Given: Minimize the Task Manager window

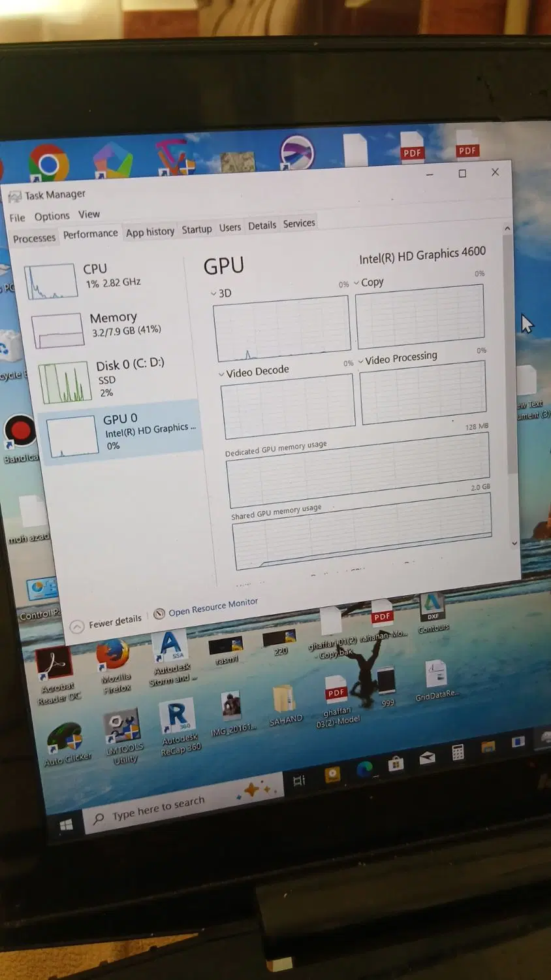Looking at the screenshot, I should click(430, 175).
